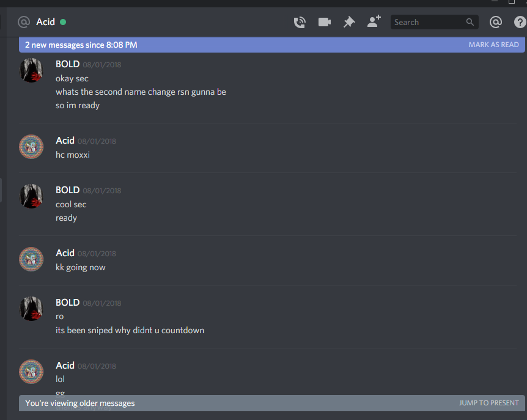
Task: Click the magnifier icon in search
Action: pos(470,22)
